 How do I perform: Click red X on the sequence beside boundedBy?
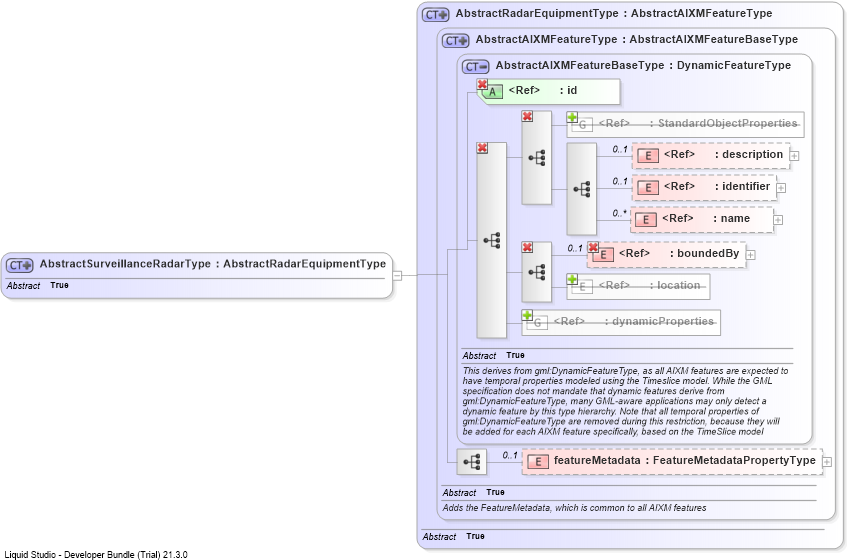tap(527, 247)
